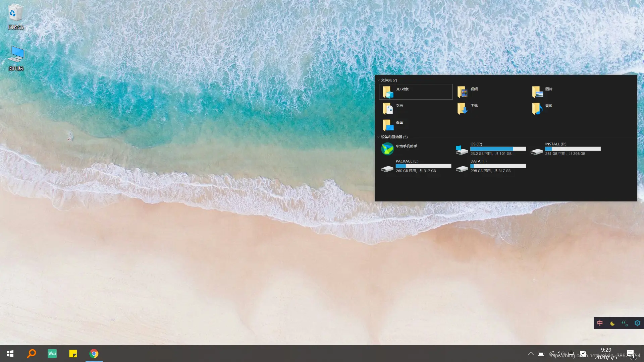This screenshot has width=644, height=362.
Task: Open the Recycle Bin desktop icon
Action: pyautogui.click(x=15, y=17)
